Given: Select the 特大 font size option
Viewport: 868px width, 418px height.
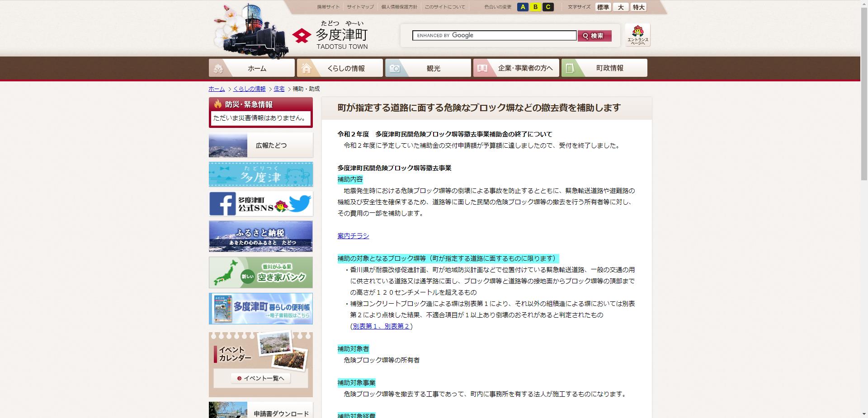Looking at the screenshot, I should pos(638,7).
